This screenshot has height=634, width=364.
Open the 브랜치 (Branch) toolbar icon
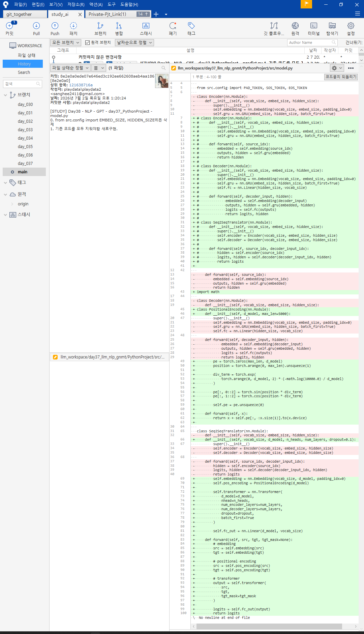tap(100, 28)
